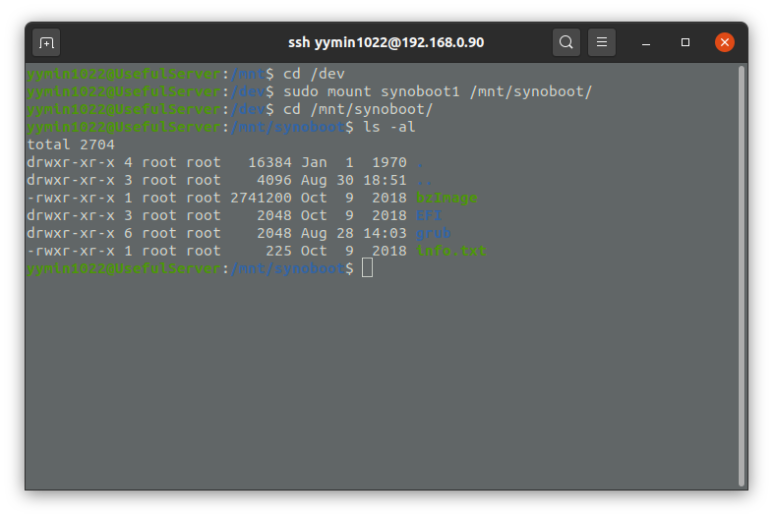This screenshot has height=518, width=773.
Task: Click the file size 2741200
Action: (x=261, y=198)
